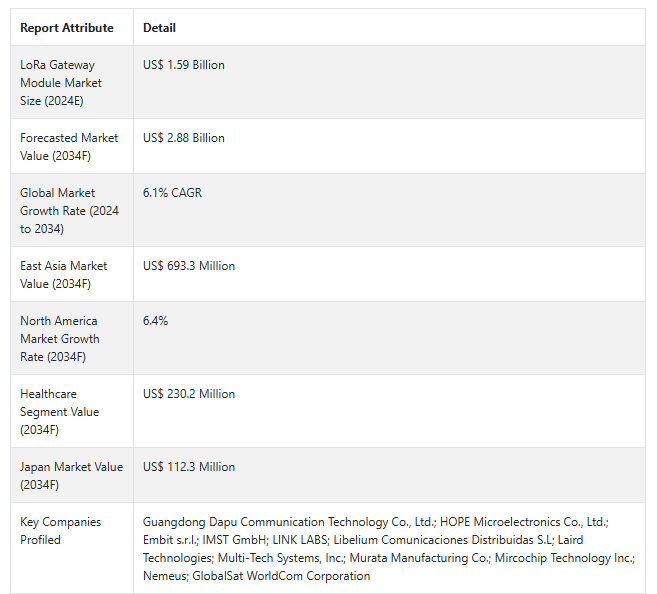Click the Detail column header

tap(159, 28)
